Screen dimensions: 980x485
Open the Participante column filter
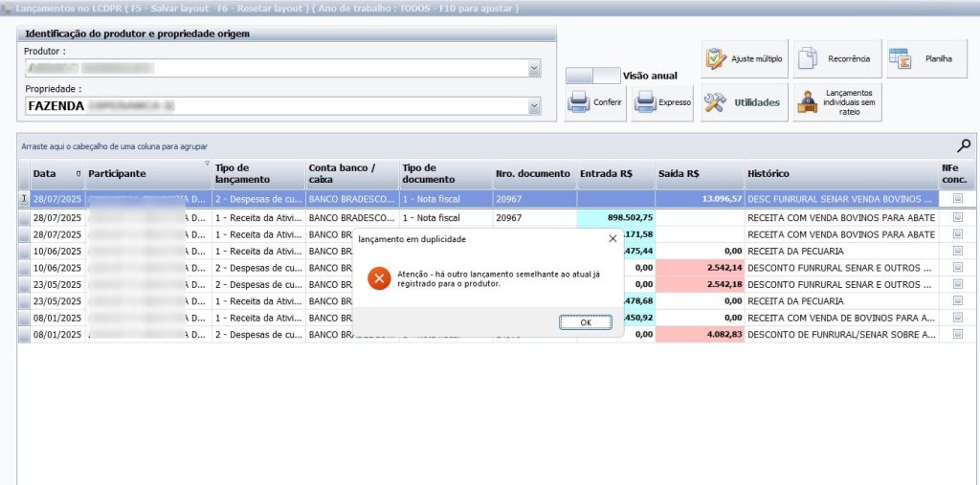click(206, 164)
